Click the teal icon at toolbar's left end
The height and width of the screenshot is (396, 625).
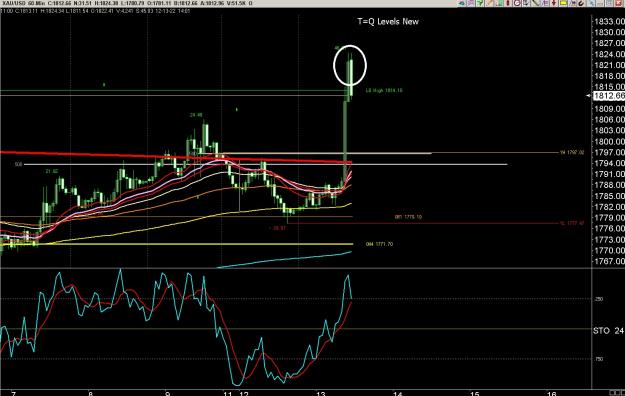pos(462,3)
